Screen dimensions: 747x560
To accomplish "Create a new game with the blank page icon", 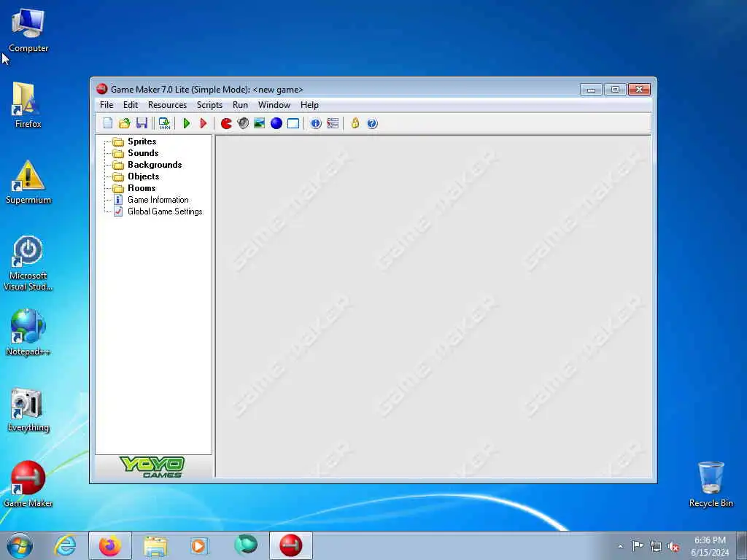I will tap(108, 123).
